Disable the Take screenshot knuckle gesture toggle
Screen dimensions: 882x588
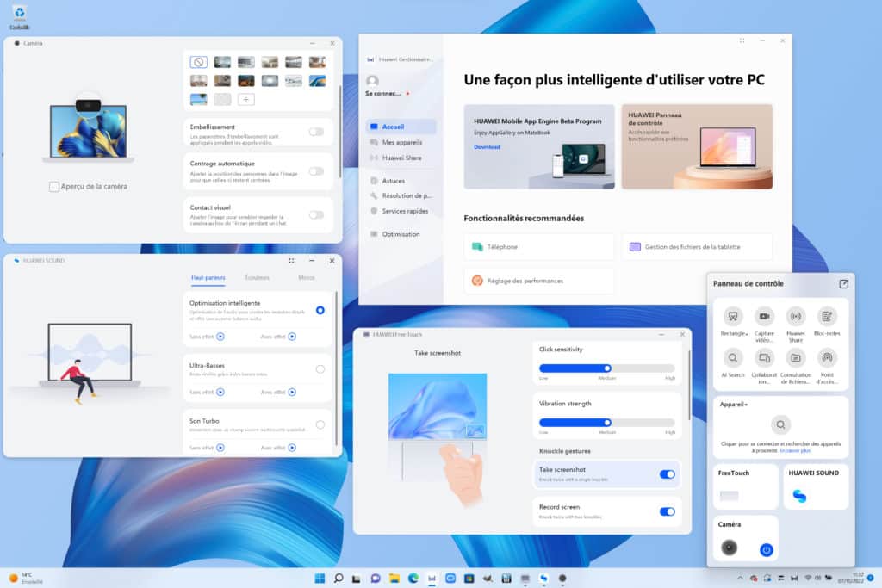click(x=668, y=474)
